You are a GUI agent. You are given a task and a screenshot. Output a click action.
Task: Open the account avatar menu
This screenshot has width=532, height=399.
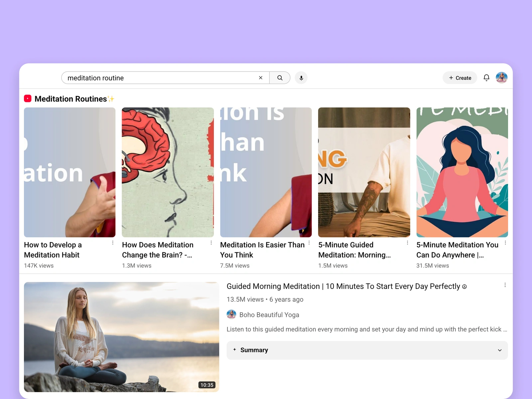click(x=501, y=78)
